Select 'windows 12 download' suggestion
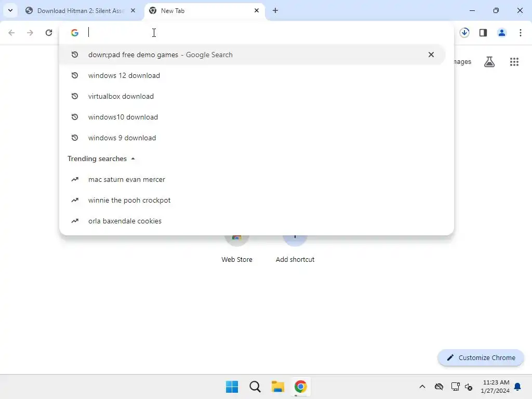 pyautogui.click(x=252, y=75)
